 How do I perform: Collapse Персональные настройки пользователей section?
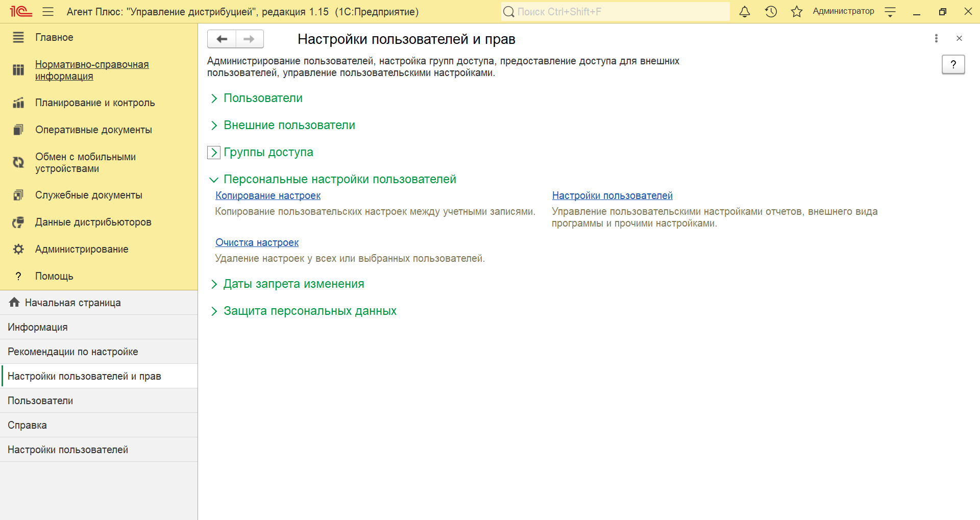[339, 179]
